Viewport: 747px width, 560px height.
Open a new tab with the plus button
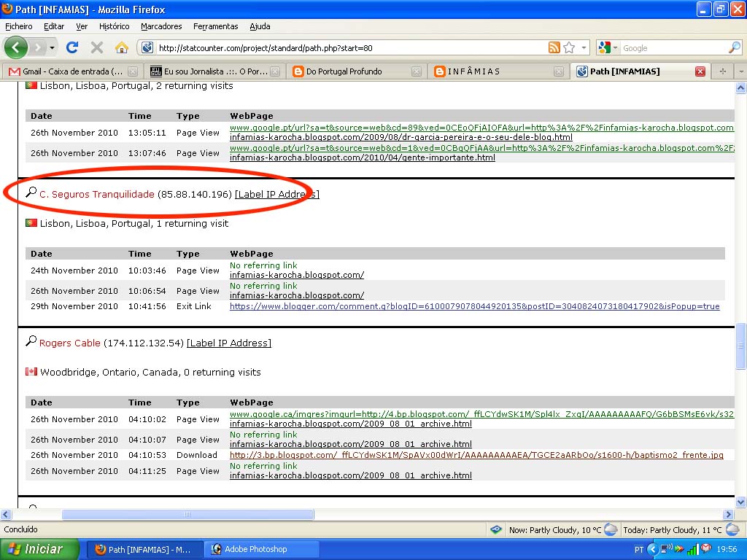tap(723, 71)
